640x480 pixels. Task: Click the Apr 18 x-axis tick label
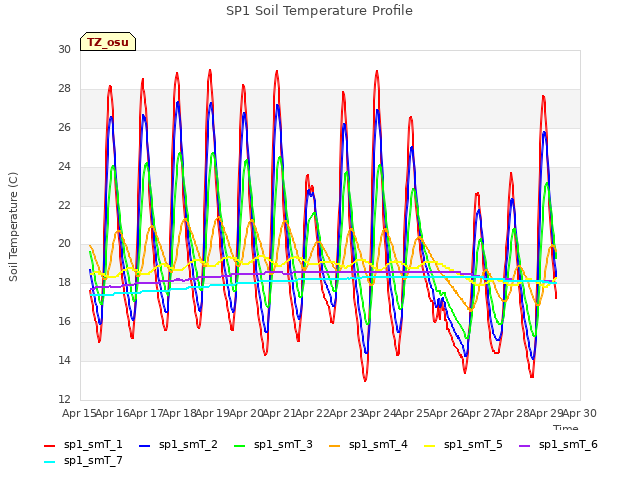coord(180,414)
